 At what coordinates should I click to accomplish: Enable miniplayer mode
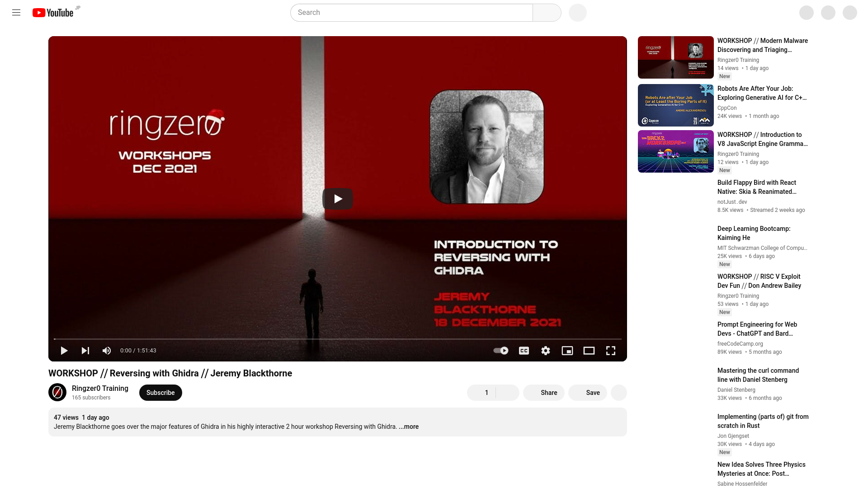(567, 351)
